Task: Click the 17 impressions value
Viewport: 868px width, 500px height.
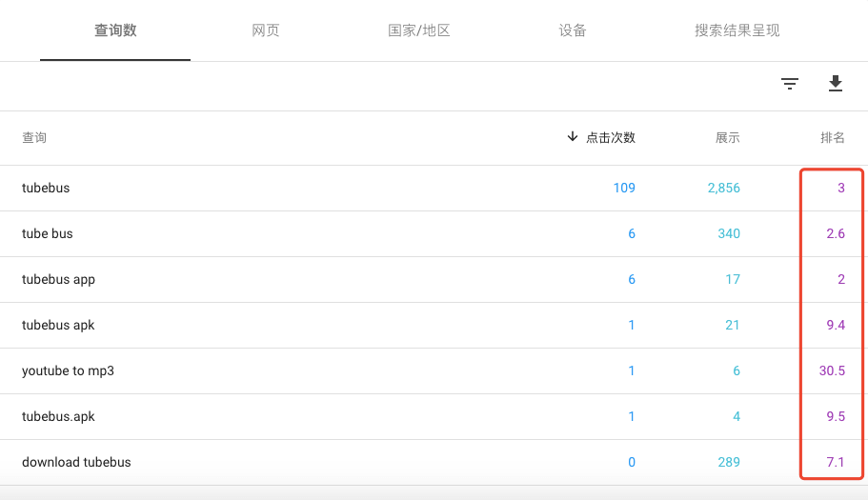Action: pos(733,279)
